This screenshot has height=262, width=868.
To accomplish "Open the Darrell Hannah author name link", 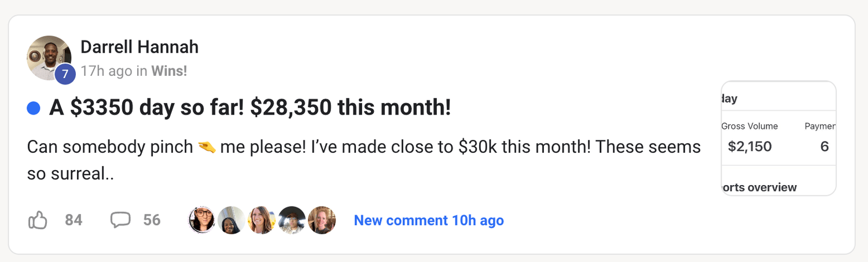I will click(139, 47).
